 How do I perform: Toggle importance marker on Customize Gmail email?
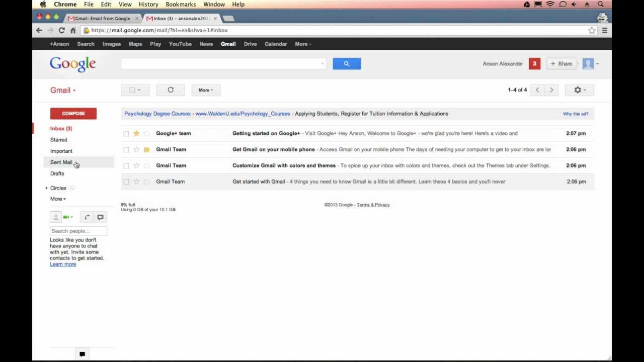pos(146,165)
